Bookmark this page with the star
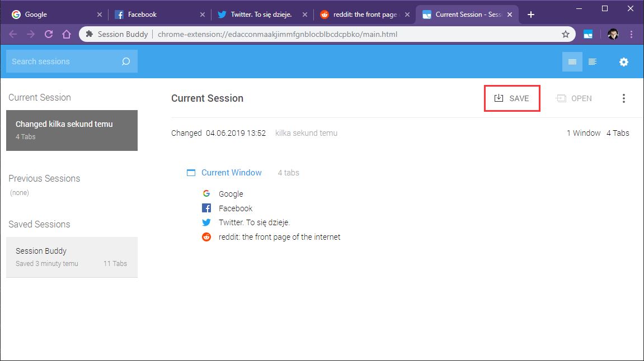644x361 pixels. pos(566,35)
